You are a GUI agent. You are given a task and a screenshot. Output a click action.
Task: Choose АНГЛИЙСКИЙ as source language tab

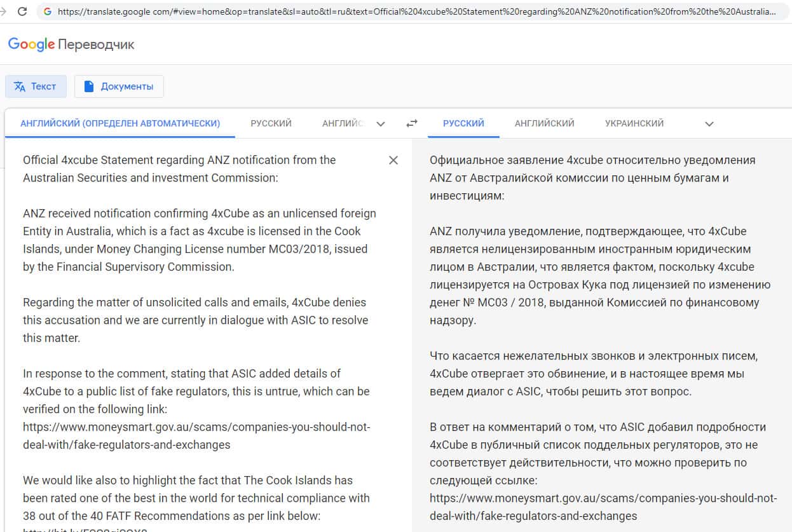pyautogui.click(x=343, y=123)
